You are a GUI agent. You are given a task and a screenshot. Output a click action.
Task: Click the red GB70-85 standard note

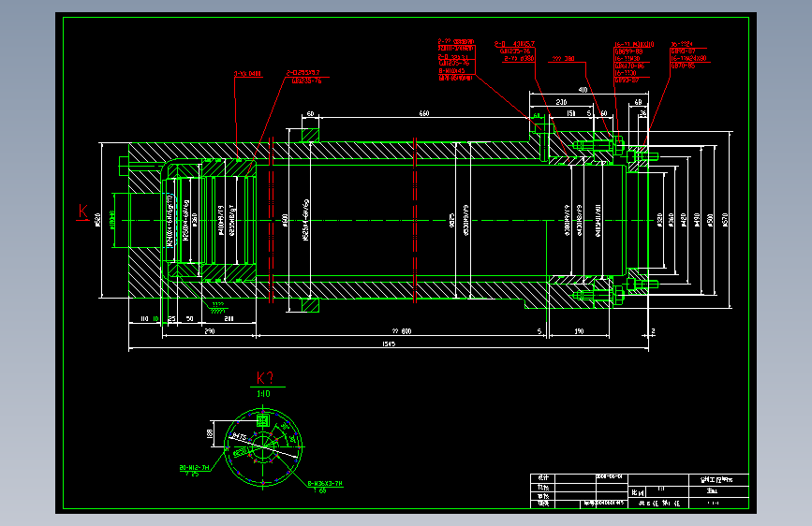[683, 66]
